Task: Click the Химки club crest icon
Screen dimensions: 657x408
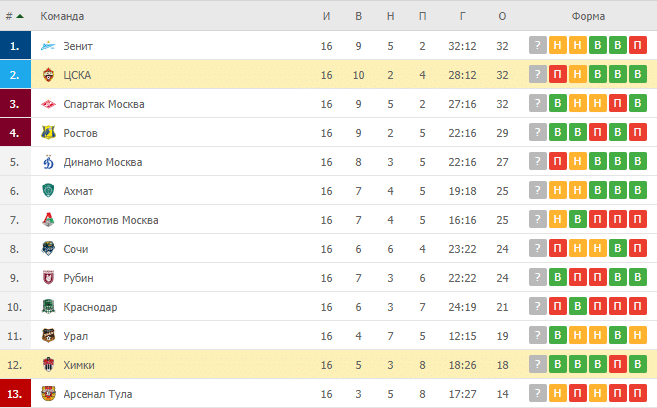Action: 48,365
